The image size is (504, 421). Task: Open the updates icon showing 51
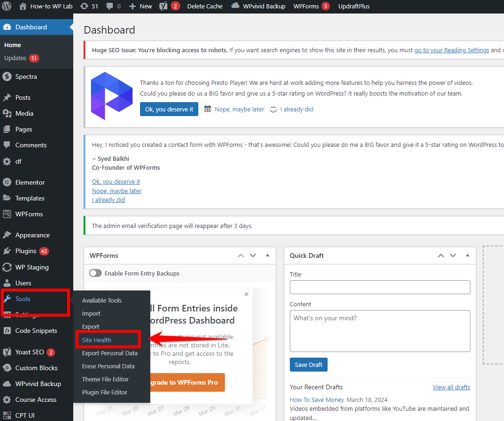(x=84, y=7)
